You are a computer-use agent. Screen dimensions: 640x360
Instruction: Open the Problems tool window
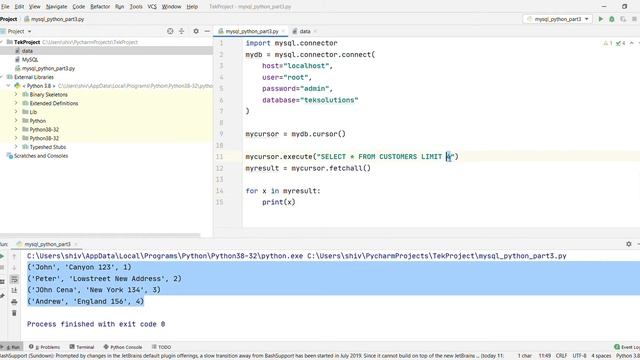pos(44,347)
